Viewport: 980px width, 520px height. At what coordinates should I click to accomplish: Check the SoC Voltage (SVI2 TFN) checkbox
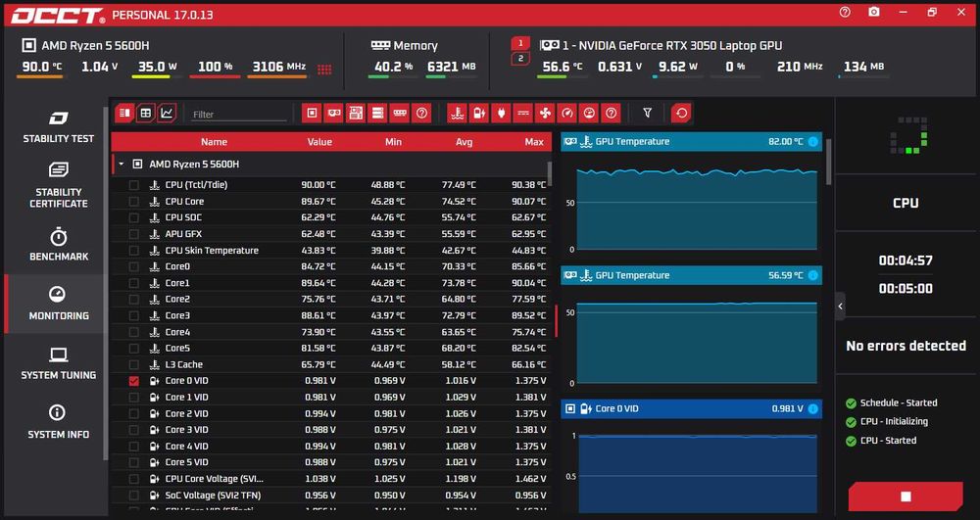pos(133,496)
